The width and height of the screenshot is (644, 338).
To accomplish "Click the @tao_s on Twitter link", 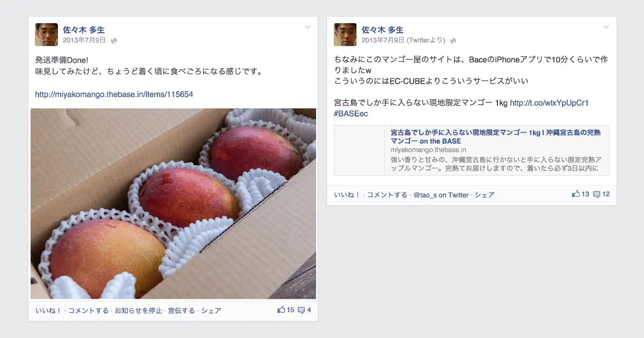I will [x=441, y=195].
